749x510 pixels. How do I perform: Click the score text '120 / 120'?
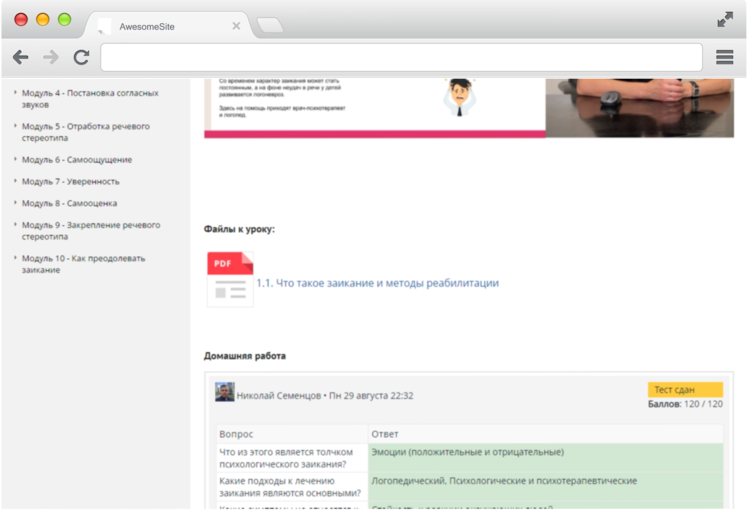(703, 404)
